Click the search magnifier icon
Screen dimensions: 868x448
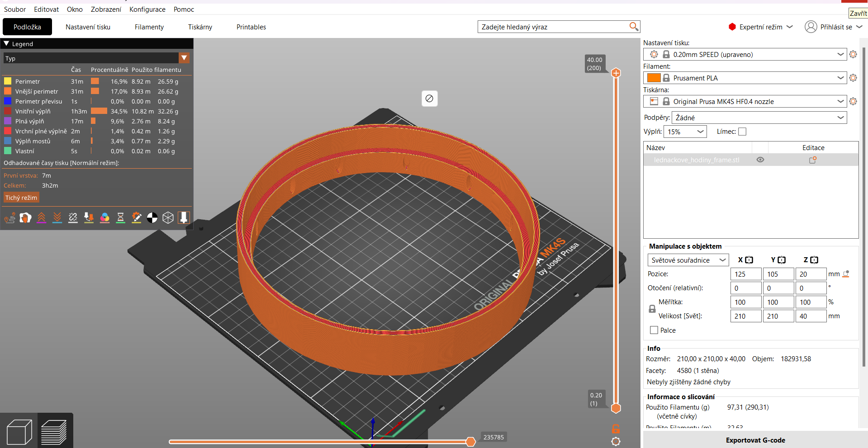pos(634,27)
